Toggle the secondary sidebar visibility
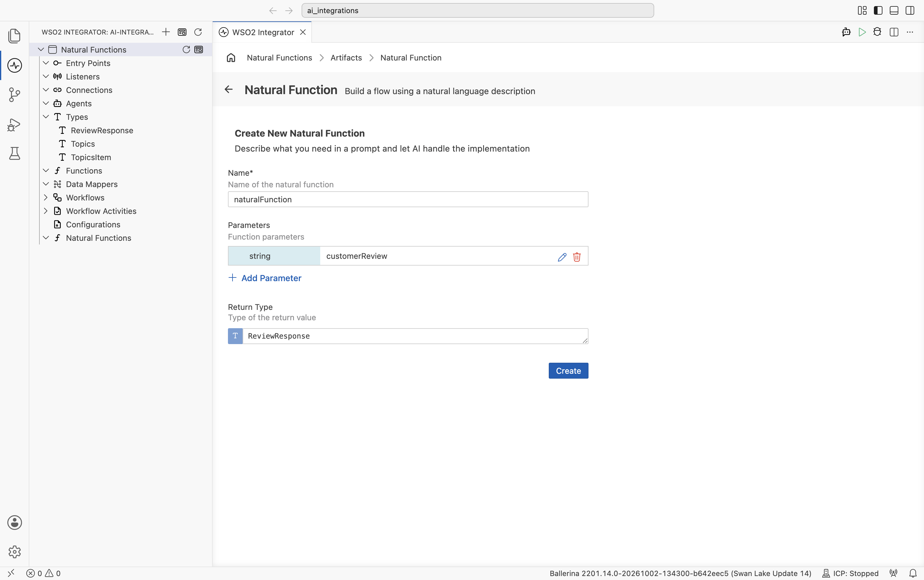 coord(910,10)
